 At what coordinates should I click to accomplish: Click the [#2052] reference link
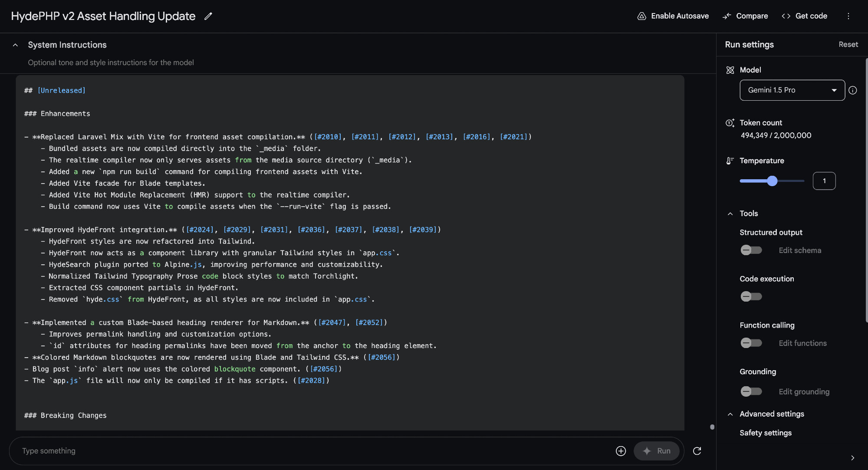(369, 322)
